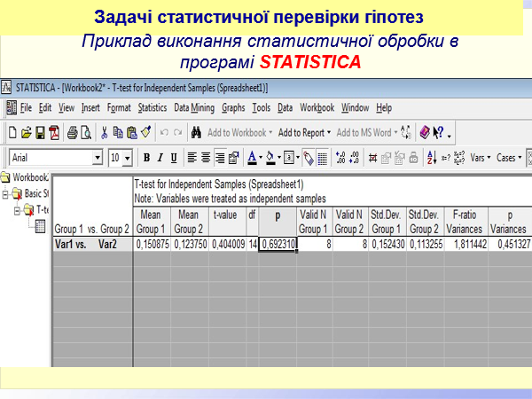Activate the context help pointer icon
532x399 pixels.
438,132
